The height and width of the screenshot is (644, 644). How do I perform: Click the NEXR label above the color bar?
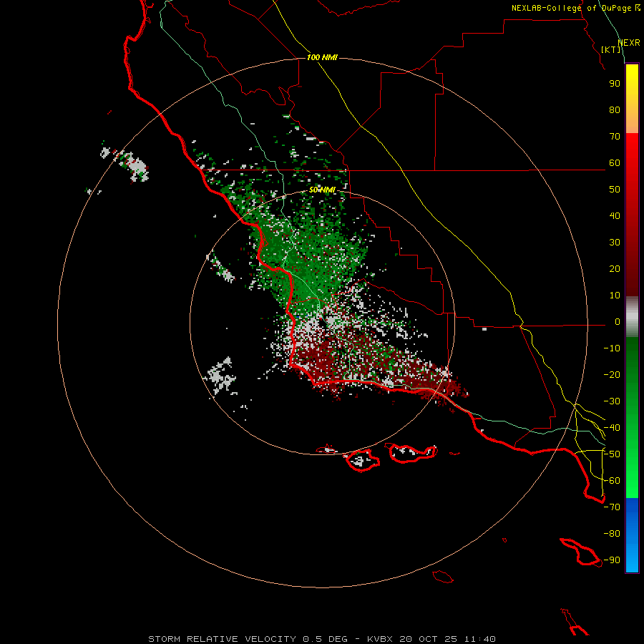pos(629,43)
